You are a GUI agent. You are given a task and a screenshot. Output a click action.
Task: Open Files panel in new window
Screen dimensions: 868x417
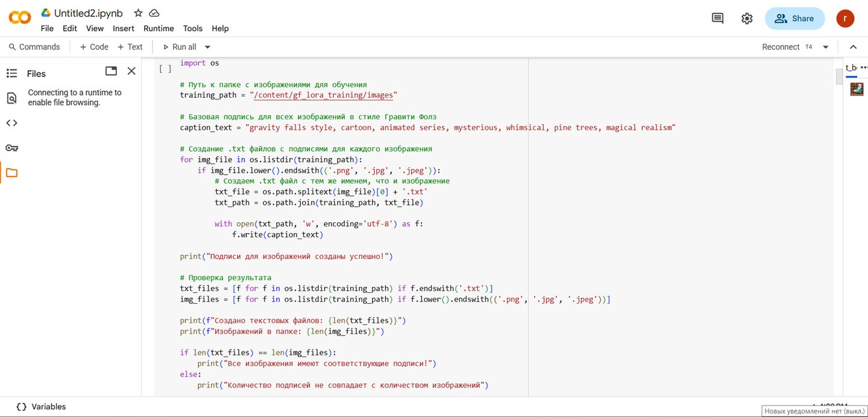coord(111,71)
